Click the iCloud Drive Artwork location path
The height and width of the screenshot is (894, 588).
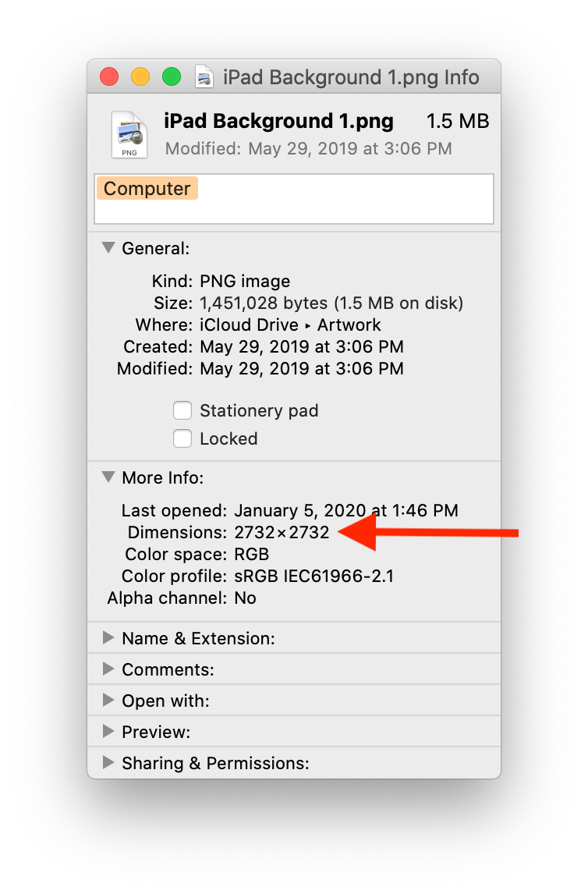pos(290,325)
